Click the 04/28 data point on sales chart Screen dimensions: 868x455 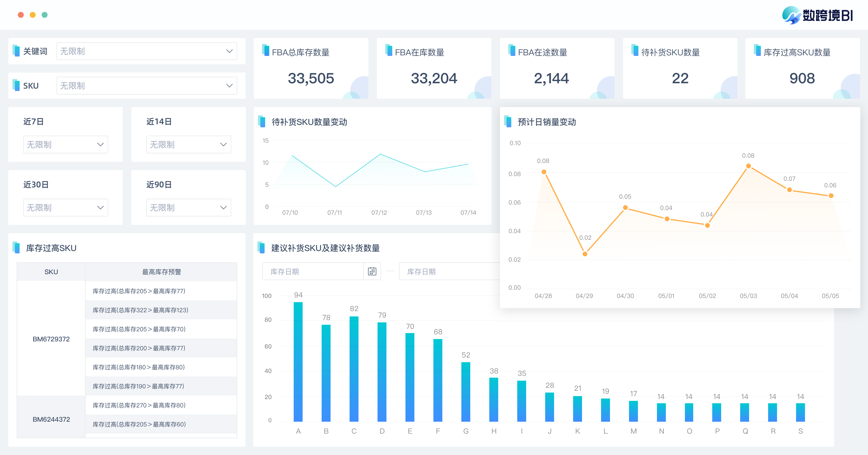point(544,172)
